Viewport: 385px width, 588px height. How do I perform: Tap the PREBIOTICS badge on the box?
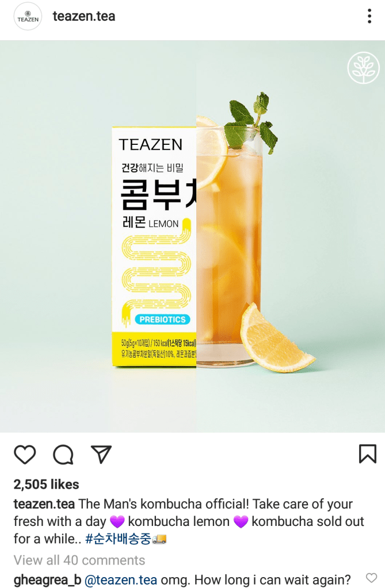click(x=162, y=320)
